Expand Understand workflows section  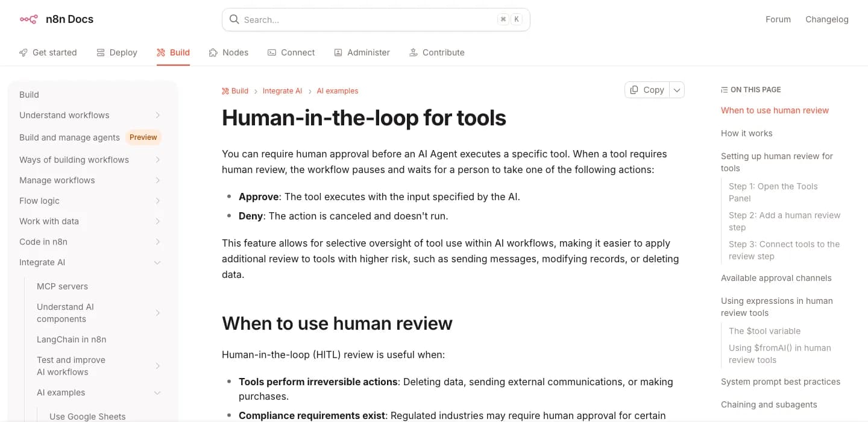pyautogui.click(x=157, y=115)
